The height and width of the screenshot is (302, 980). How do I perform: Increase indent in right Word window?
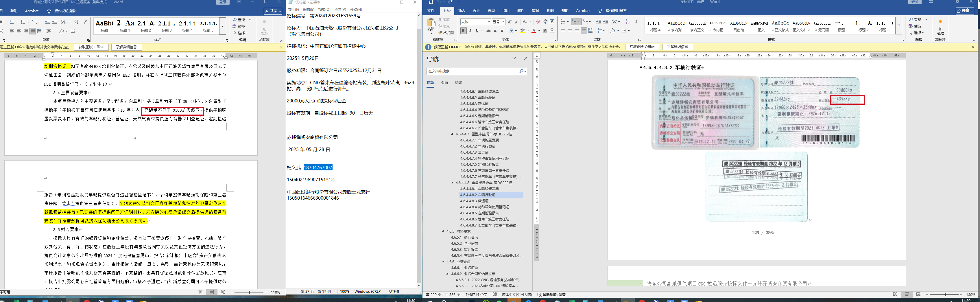coord(606,22)
